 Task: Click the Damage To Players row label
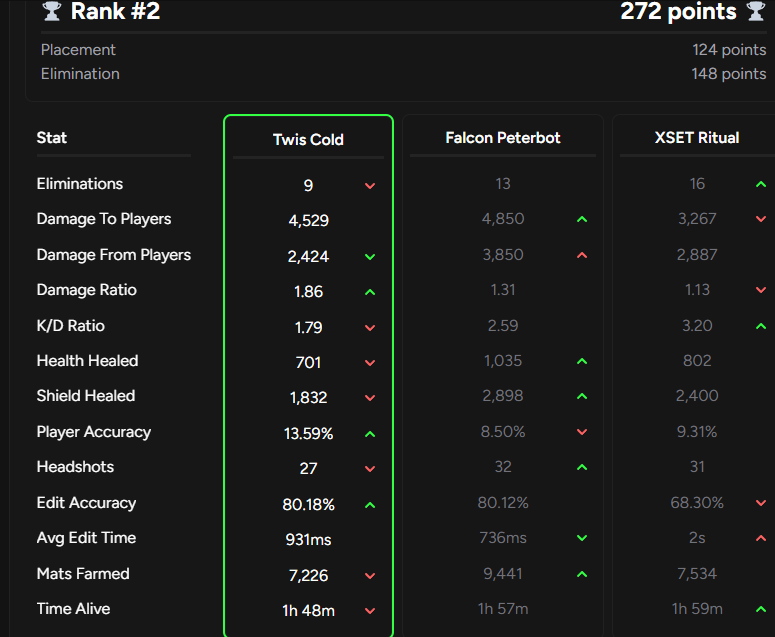pyautogui.click(x=104, y=219)
